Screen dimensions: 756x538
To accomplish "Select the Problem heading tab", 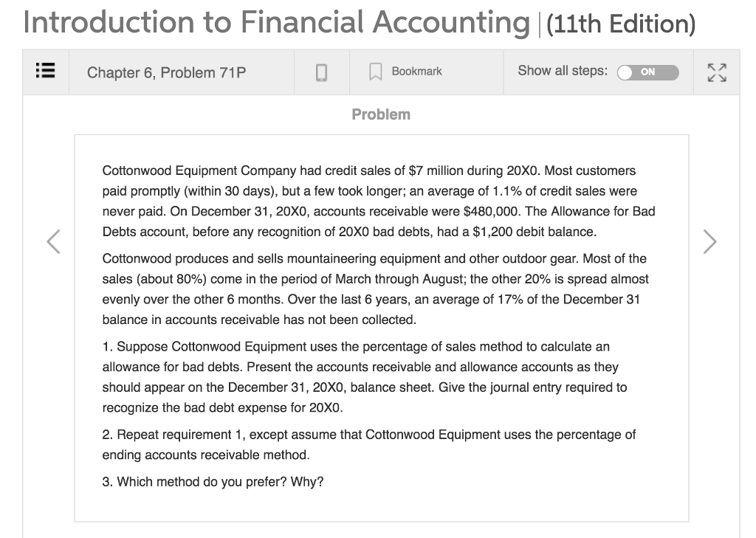I will [x=382, y=114].
